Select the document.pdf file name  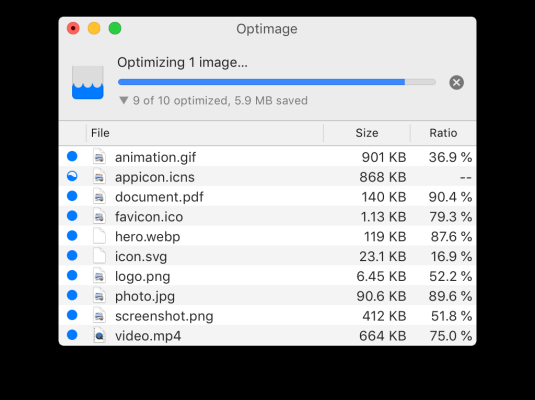(159, 197)
